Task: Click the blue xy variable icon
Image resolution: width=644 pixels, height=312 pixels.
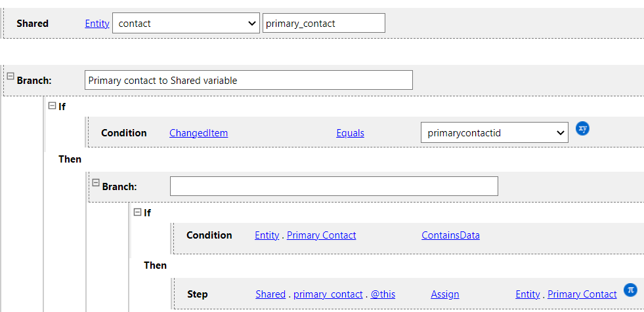Action: click(582, 128)
